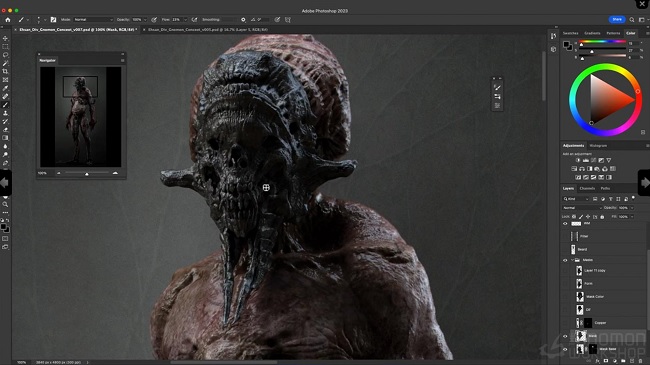This screenshot has height=365, width=650.
Task: Toggle lock all padlock icon
Action: point(602,217)
